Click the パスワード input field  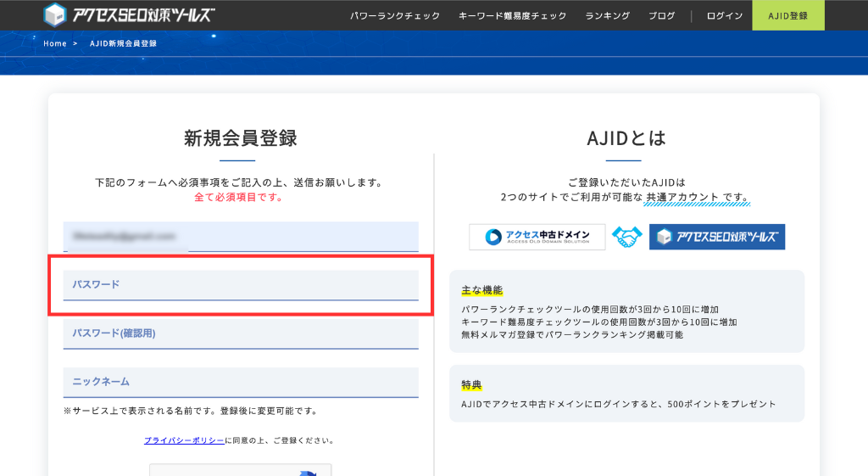point(241,285)
